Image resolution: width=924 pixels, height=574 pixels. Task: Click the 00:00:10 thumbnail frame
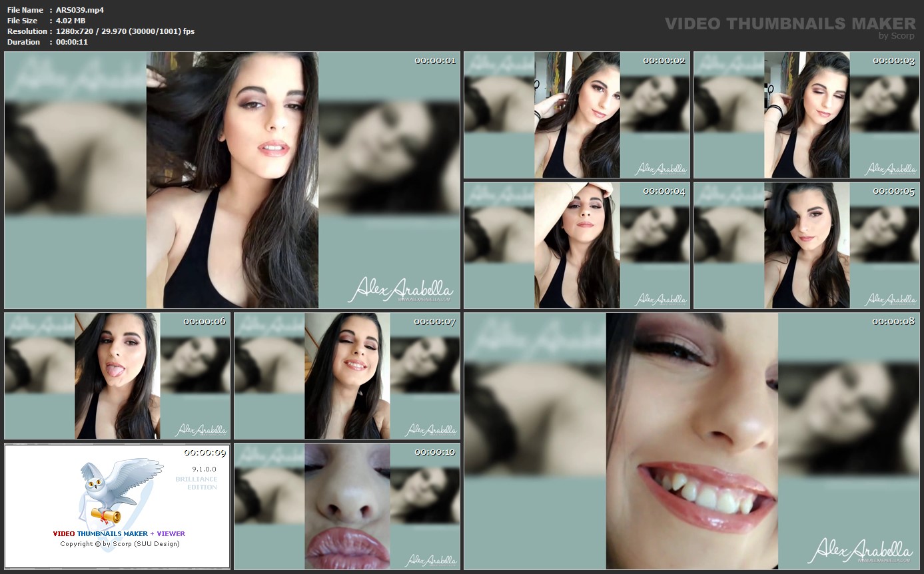point(347,506)
